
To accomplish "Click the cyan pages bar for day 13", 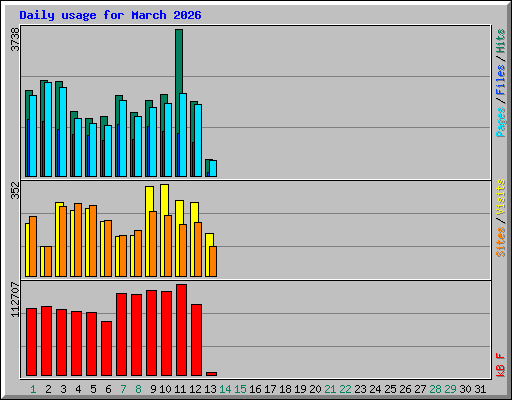I will tap(213, 168).
